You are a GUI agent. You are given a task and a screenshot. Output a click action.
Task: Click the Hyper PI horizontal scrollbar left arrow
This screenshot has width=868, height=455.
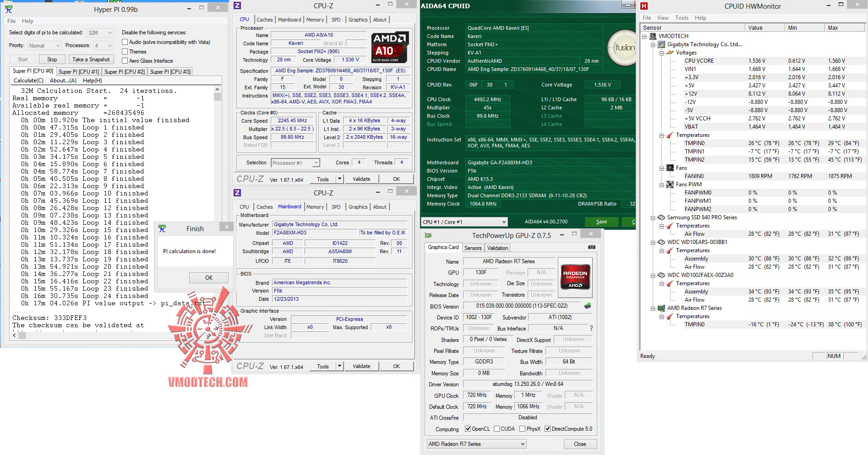pos(14,336)
